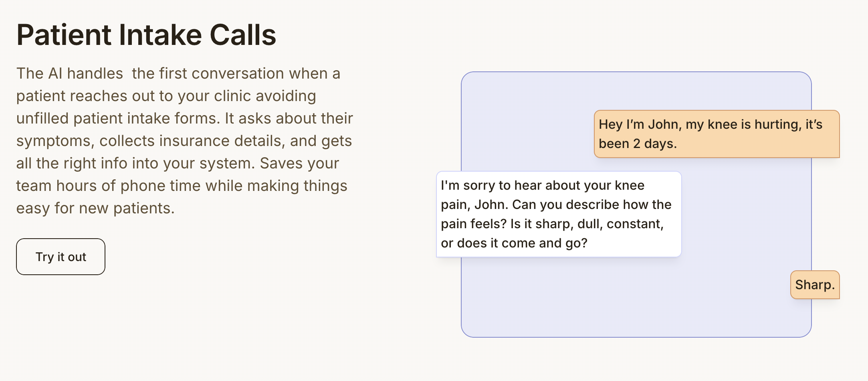
Task: Click the white AI reply bubble
Action: (559, 214)
